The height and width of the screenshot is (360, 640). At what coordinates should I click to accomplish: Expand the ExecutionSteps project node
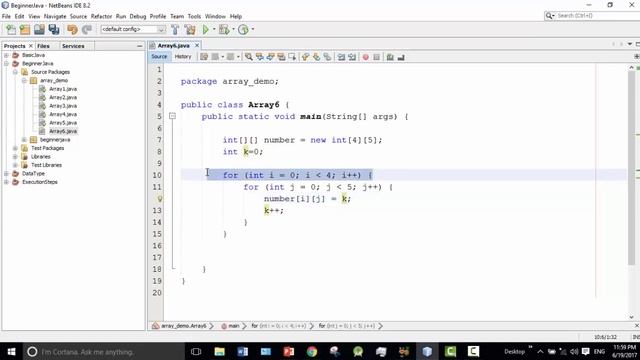6,182
